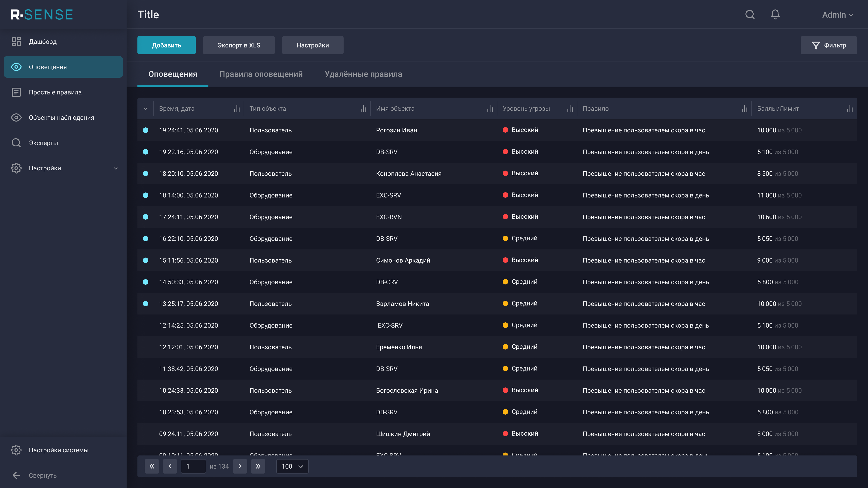Switch to Правила оповещений tab
This screenshot has height=488, width=868.
(261, 74)
